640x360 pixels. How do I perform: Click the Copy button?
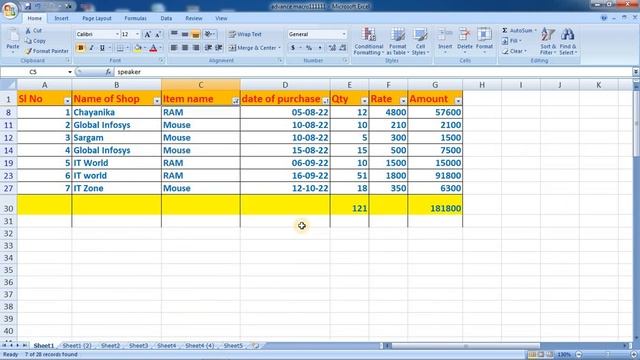click(x=35, y=41)
